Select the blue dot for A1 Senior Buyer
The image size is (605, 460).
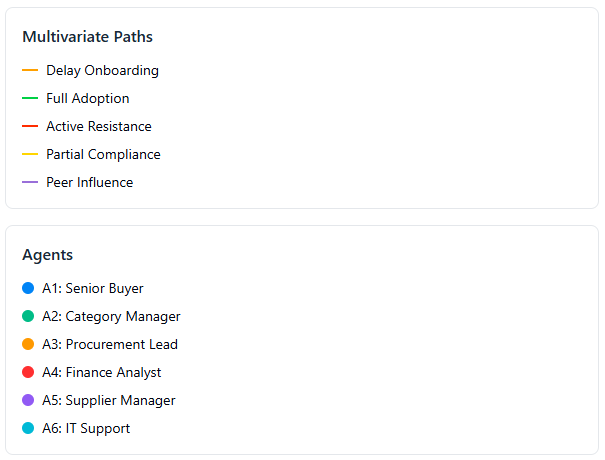click(x=28, y=288)
